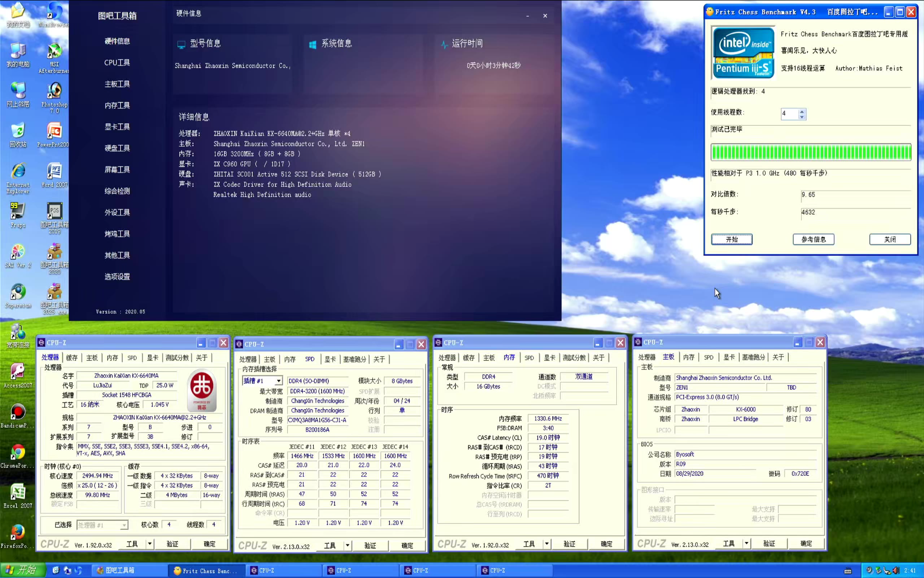The height and width of the screenshot is (578, 924).
Task: Open 选项设置 in the toolbox sidebar
Action: [x=117, y=277]
